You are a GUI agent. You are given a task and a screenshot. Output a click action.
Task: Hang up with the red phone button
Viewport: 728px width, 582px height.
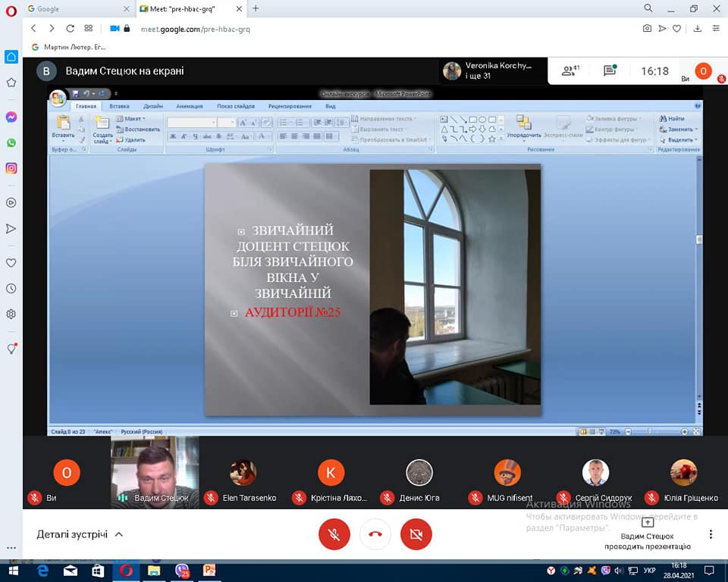click(x=375, y=534)
